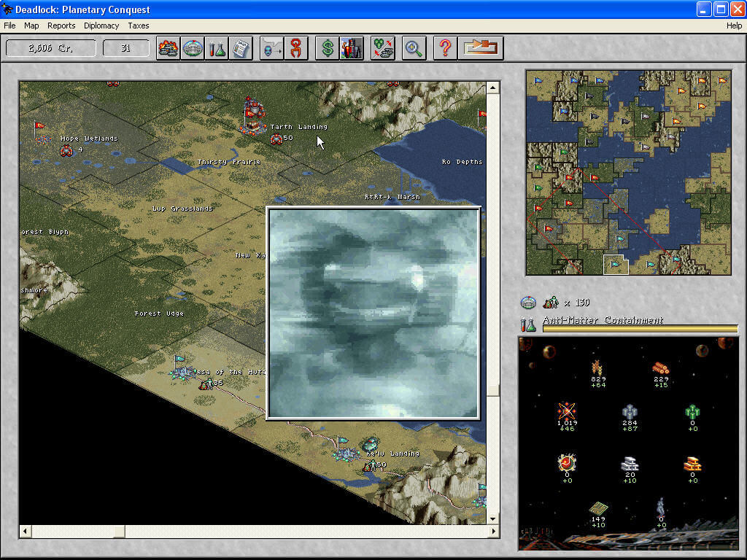Click the horizontal scrollbar thumb under the map
This screenshot has height=560, width=747.
point(119,531)
